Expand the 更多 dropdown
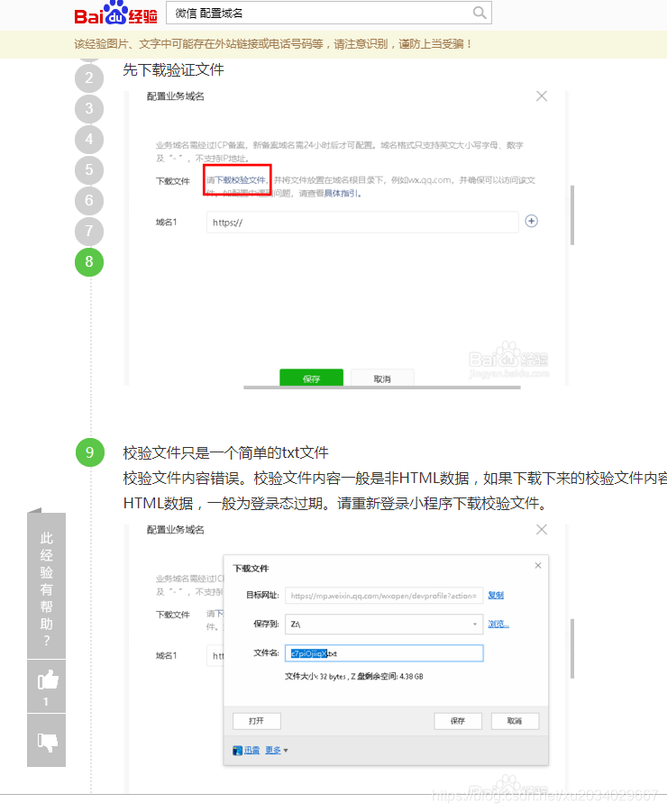 [276, 750]
